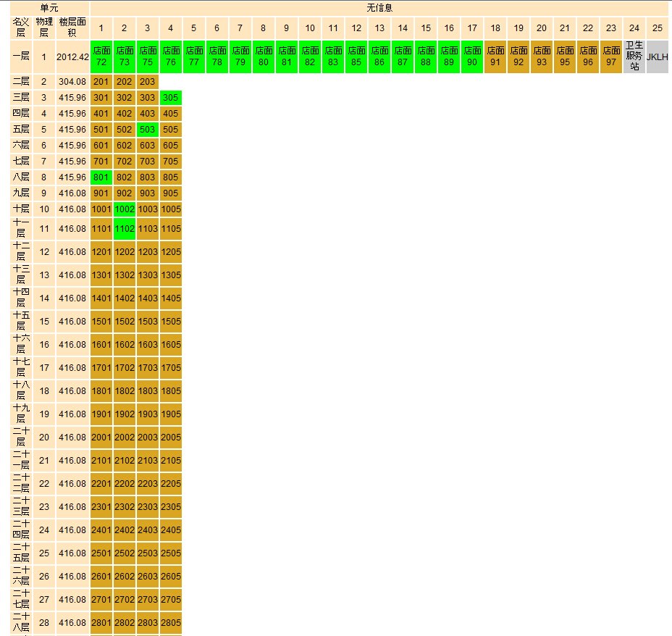
Task: Click the green available unit 305
Action: coord(171,97)
